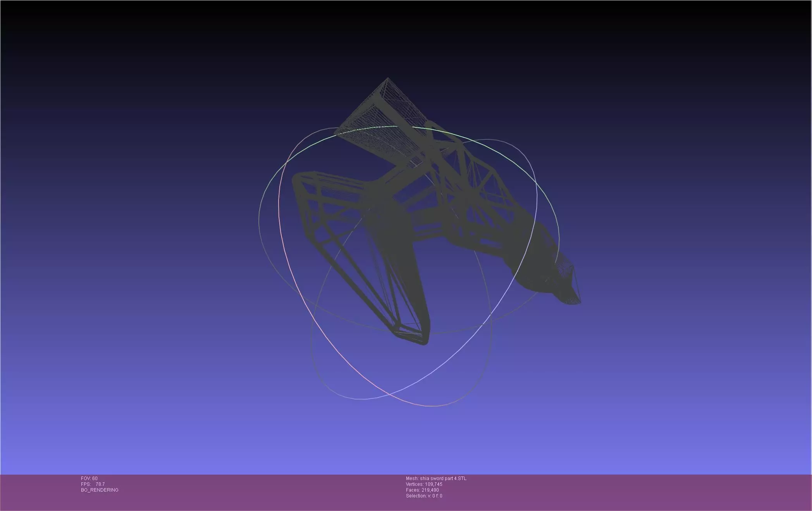Screen dimensions: 812x511
Task: Click the bottom of the lower trackball ellipse
Action: (x=430, y=406)
